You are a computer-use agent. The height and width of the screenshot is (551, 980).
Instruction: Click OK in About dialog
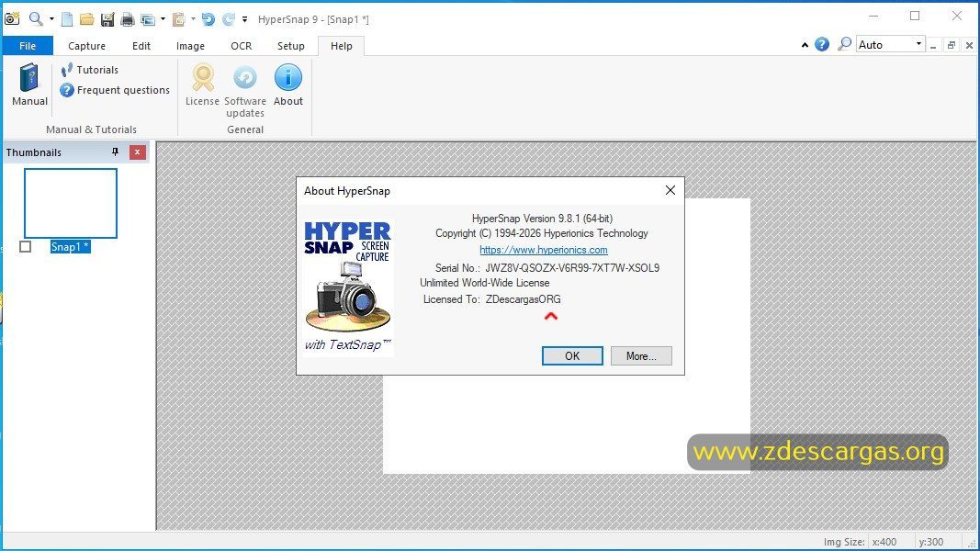point(572,356)
